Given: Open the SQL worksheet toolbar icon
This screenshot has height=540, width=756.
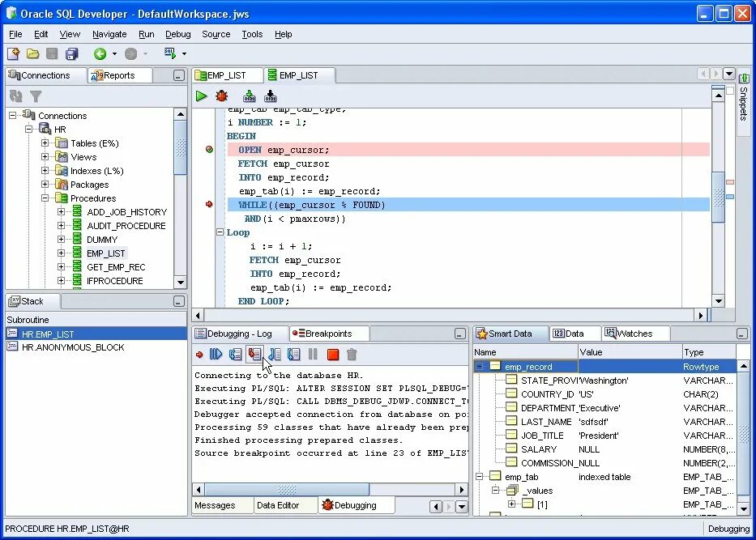Looking at the screenshot, I should [x=169, y=53].
